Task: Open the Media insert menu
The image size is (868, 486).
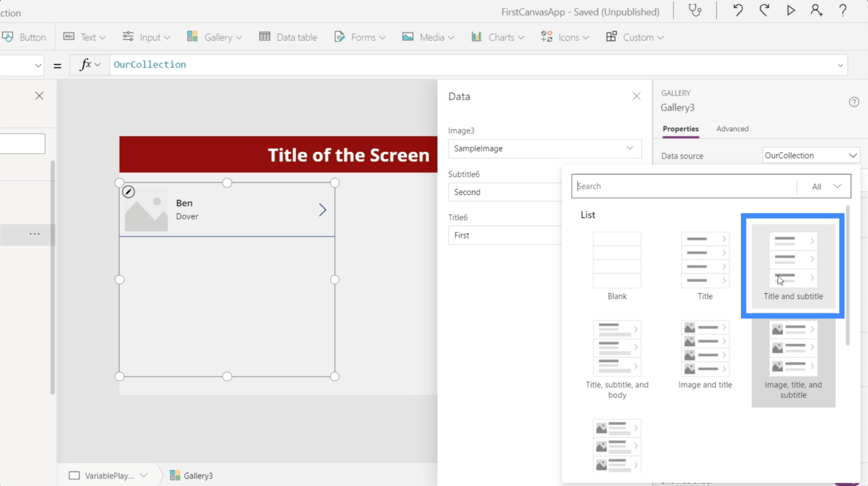Action: click(x=428, y=37)
